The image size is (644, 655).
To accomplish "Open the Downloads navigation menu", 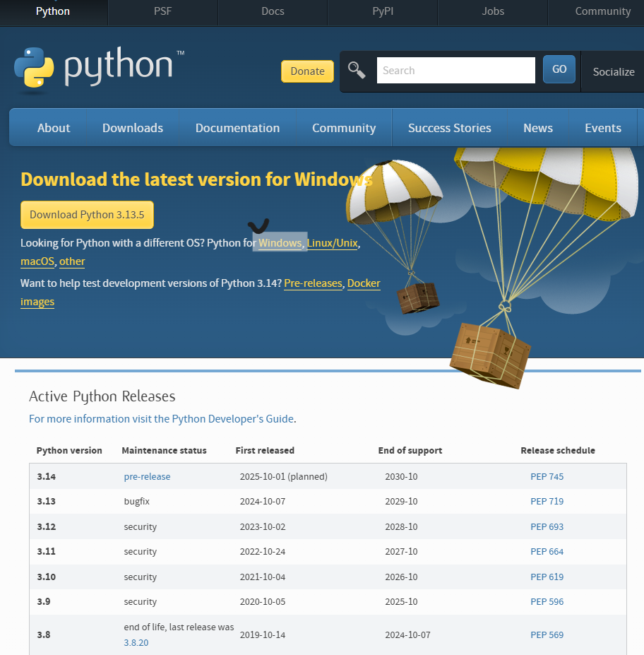I will (133, 128).
